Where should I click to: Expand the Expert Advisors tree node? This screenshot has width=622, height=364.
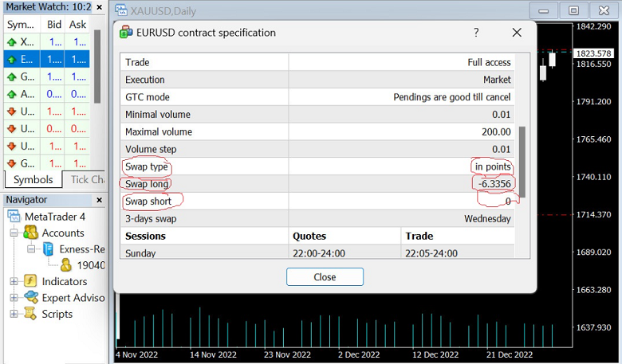pos(14,298)
